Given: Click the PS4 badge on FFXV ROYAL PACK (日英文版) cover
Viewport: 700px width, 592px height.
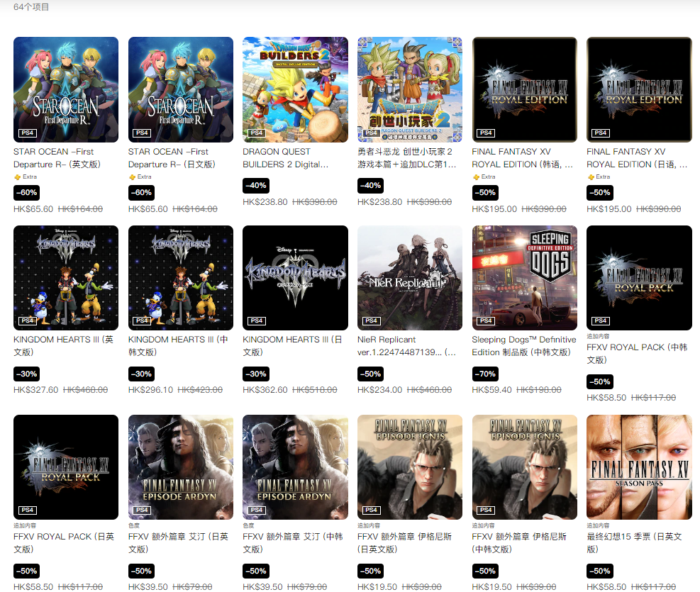Looking at the screenshot, I should 27,510.
